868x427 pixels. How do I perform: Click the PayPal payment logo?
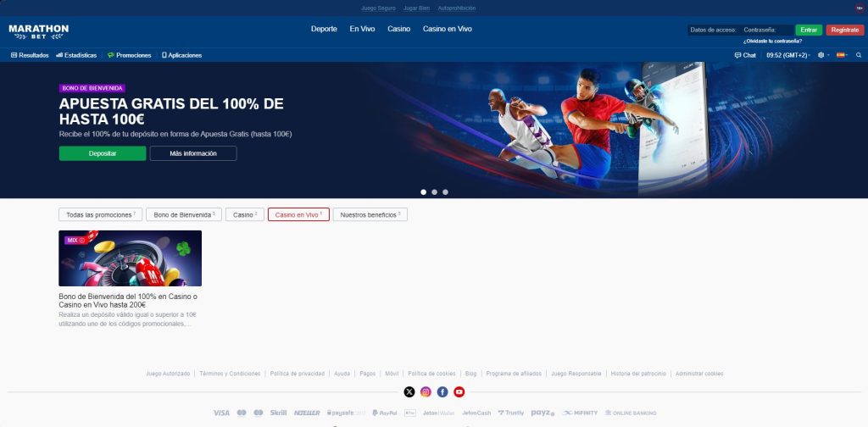pos(385,413)
